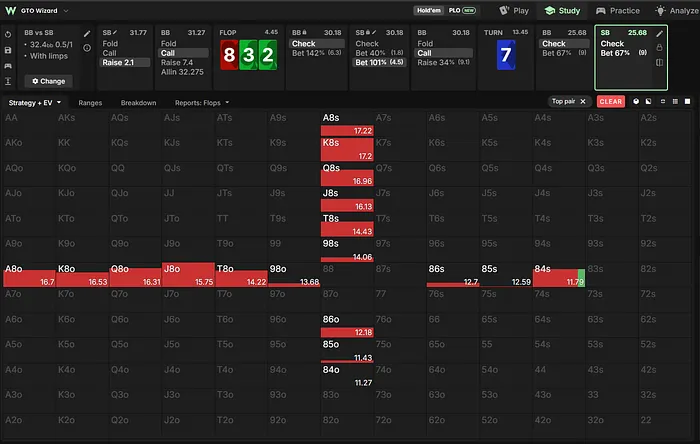Click the green 3 flop card
The width and height of the screenshot is (700, 444).
pos(248,55)
